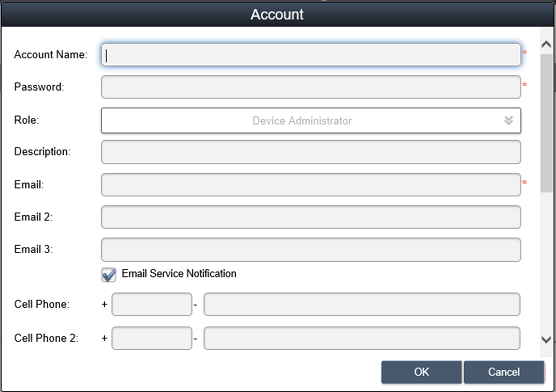Click the scroll down arrow icon
Image resolution: width=556 pixels, height=392 pixels.
point(546,339)
